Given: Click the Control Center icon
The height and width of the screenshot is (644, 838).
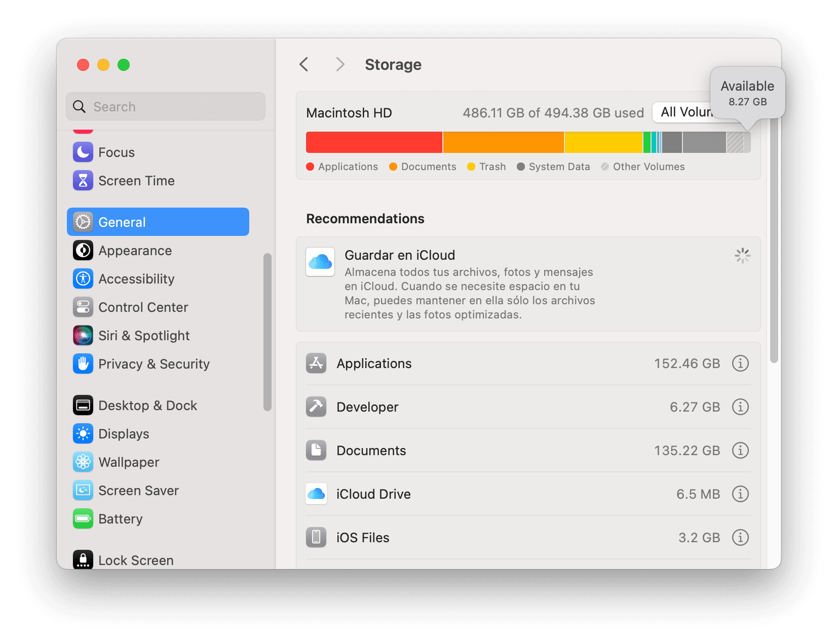Looking at the screenshot, I should [x=83, y=307].
